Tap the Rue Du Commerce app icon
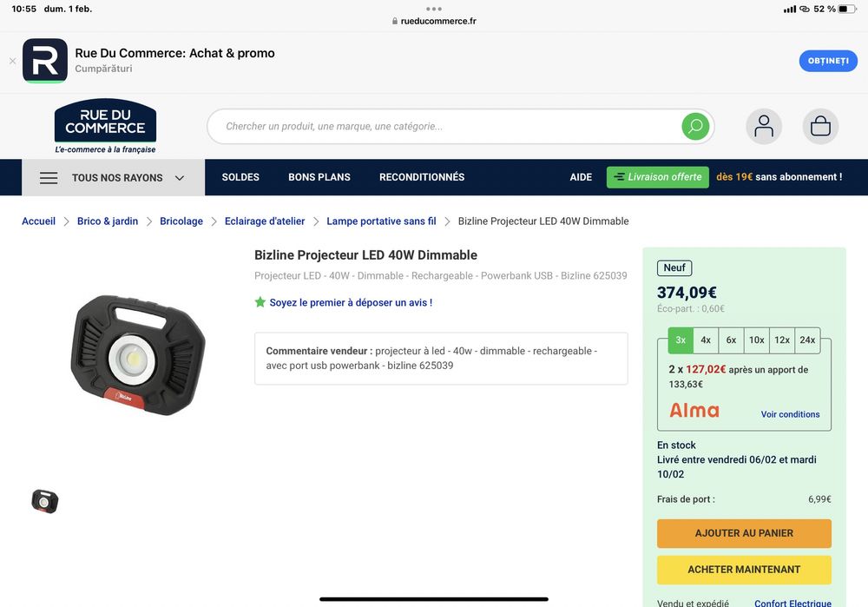 [45, 61]
